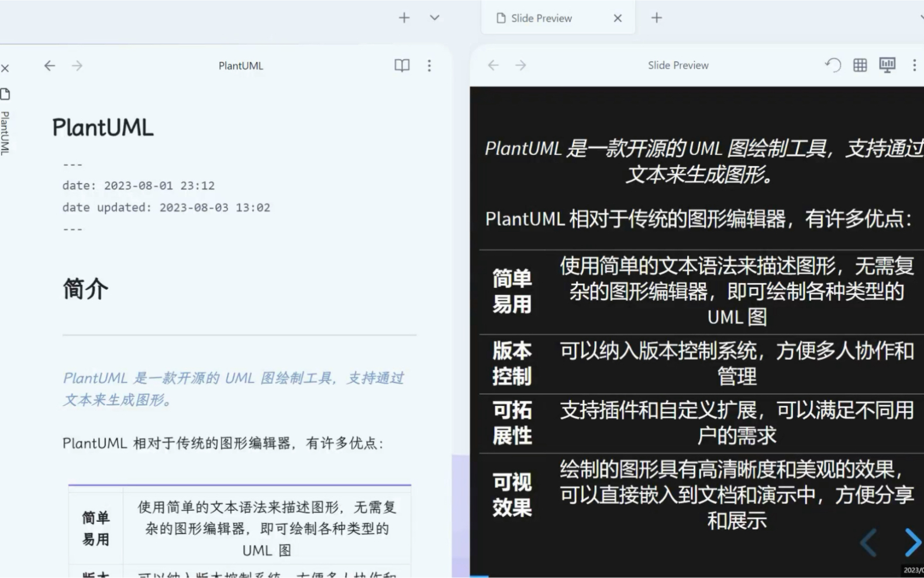Close the left sidebar with X icon

tap(5, 68)
